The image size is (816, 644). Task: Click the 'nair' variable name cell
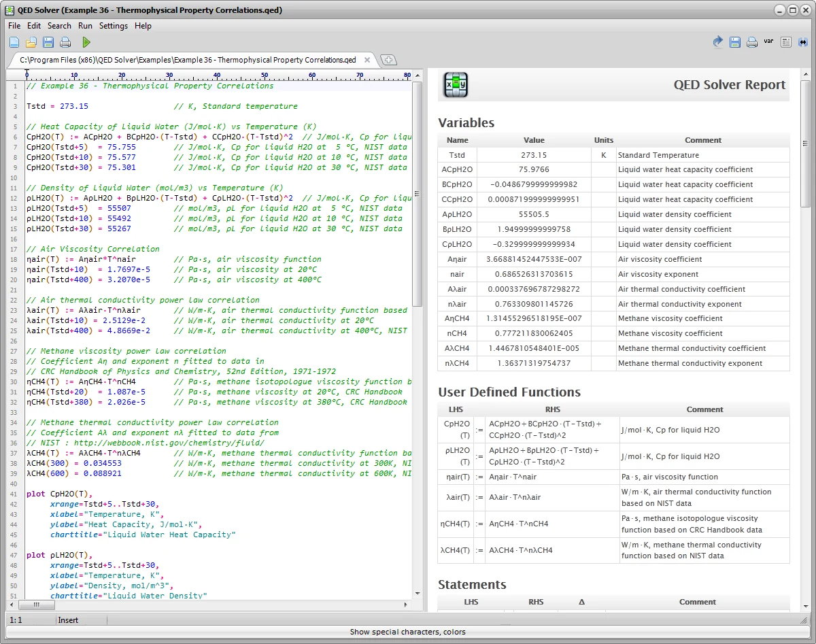click(457, 274)
